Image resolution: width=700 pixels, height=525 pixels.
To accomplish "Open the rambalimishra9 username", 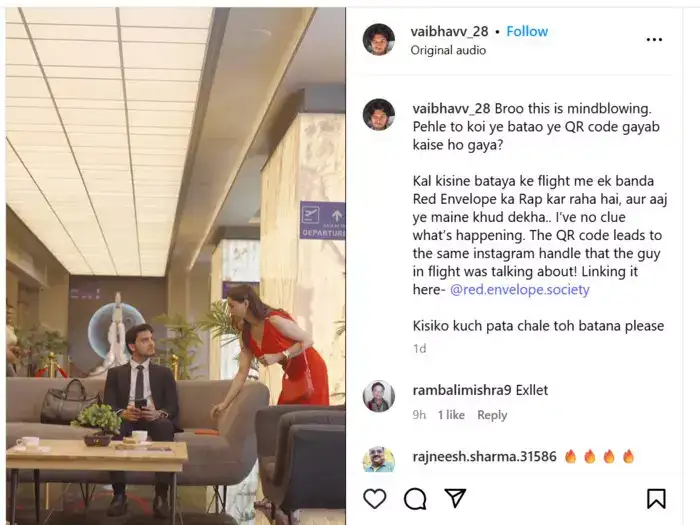I will pos(462,390).
